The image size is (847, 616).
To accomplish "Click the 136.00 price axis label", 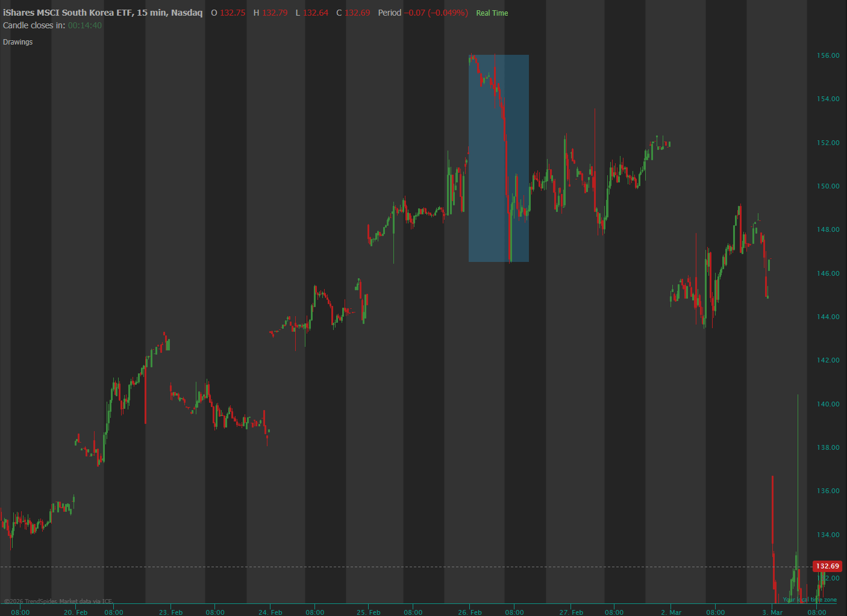I will [x=828, y=491].
